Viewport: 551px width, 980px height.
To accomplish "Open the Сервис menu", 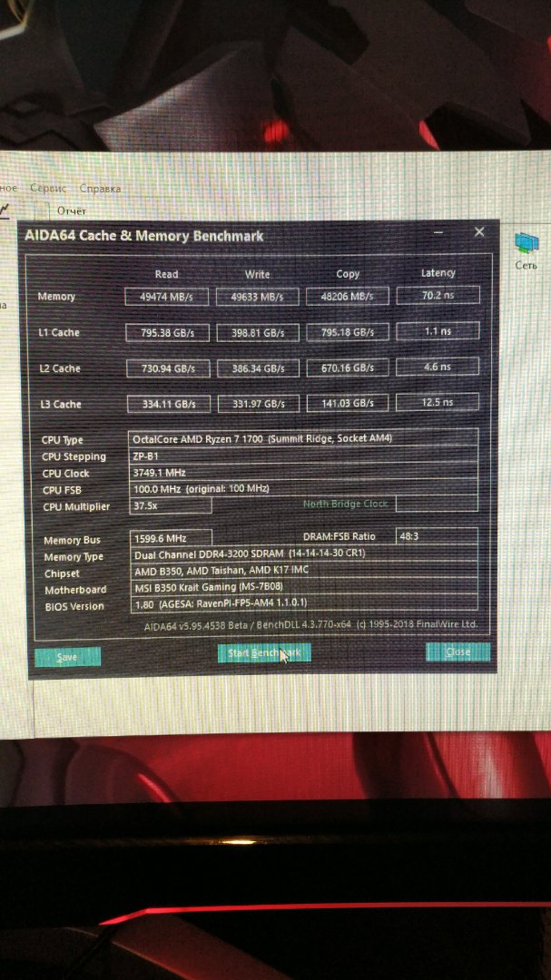I will click(48, 188).
